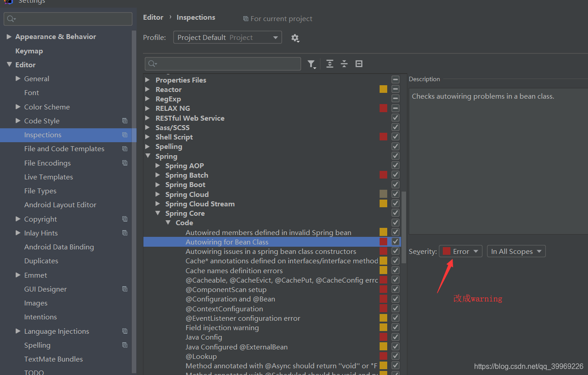Click inside the inspections search field
This screenshot has width=588, height=375.
(224, 64)
